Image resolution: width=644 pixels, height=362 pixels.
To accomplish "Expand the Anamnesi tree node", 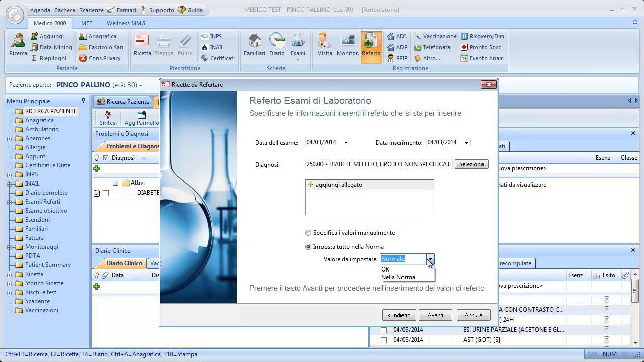I will coord(9,138).
